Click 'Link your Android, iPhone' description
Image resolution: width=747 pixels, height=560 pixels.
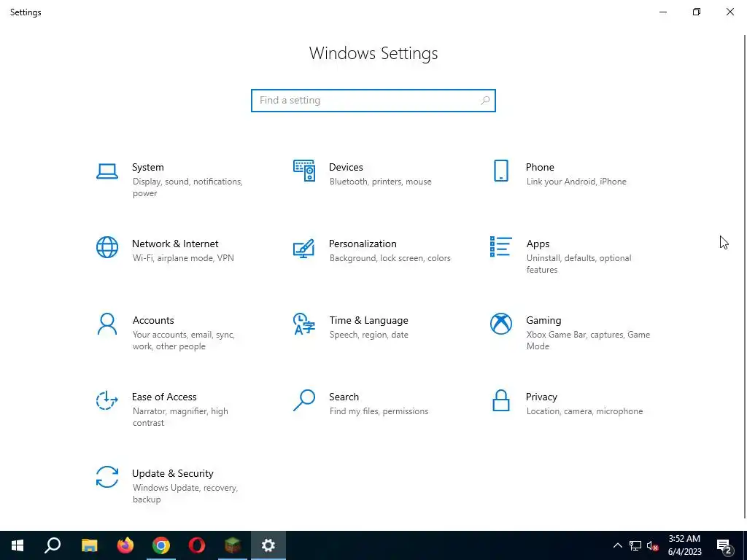coord(576,182)
